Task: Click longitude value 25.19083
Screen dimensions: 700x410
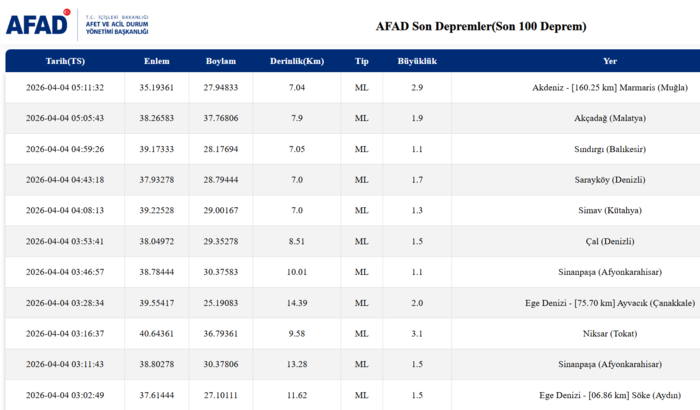Action: 221,303
